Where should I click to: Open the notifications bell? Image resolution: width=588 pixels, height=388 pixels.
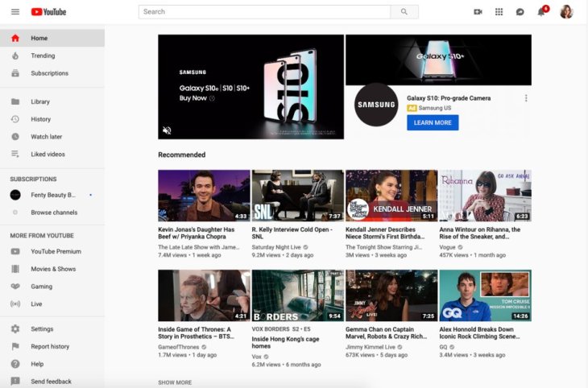(541, 12)
